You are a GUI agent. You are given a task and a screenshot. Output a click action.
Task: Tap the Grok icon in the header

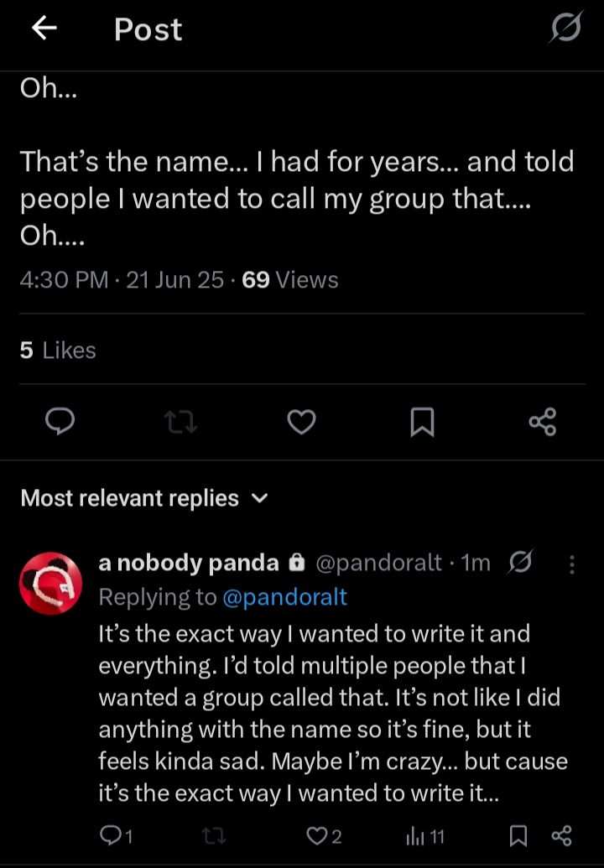pyautogui.click(x=565, y=29)
